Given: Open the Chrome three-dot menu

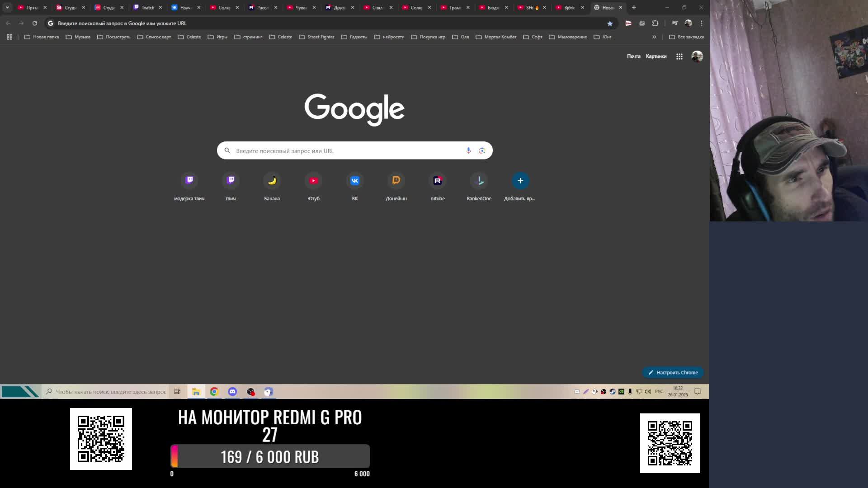Looking at the screenshot, I should click(x=702, y=23).
